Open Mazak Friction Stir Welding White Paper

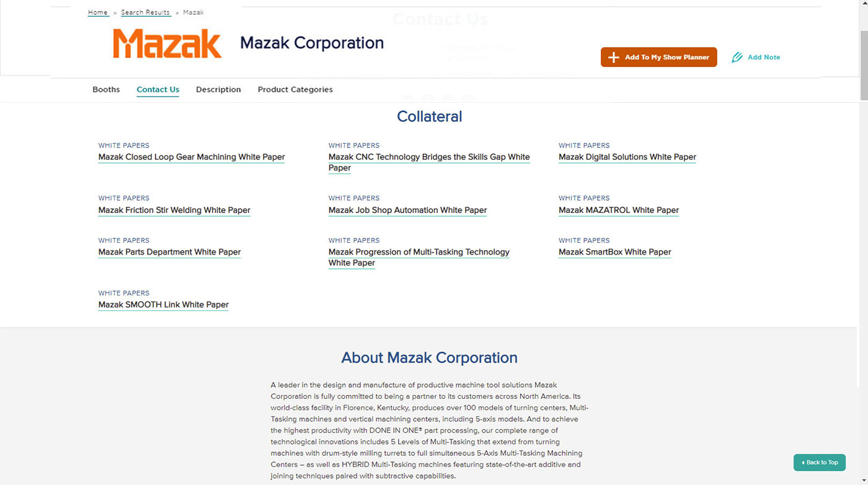pyautogui.click(x=174, y=210)
